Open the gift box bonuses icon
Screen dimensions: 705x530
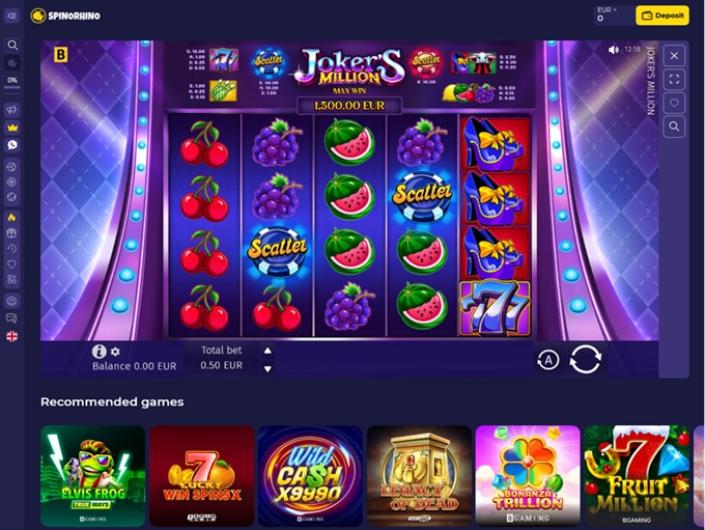(12, 233)
